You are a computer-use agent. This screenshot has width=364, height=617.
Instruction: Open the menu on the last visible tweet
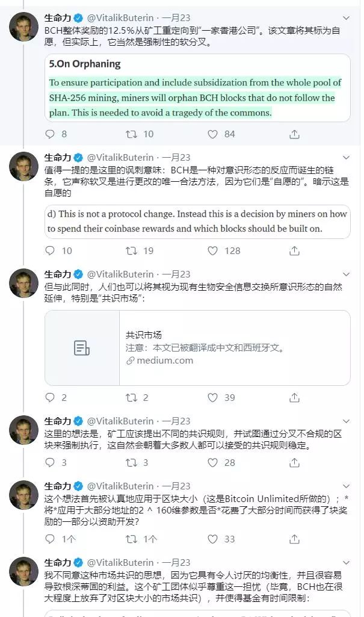(x=347, y=561)
